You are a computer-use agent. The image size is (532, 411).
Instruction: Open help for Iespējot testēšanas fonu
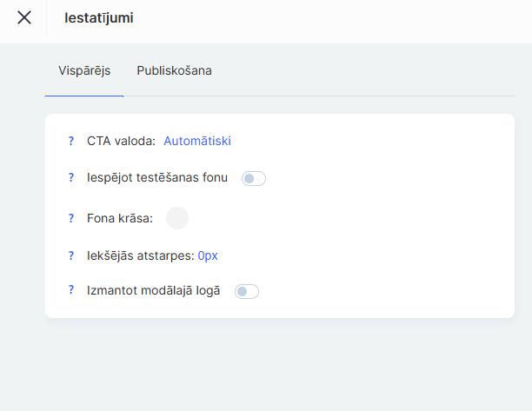[x=71, y=178]
